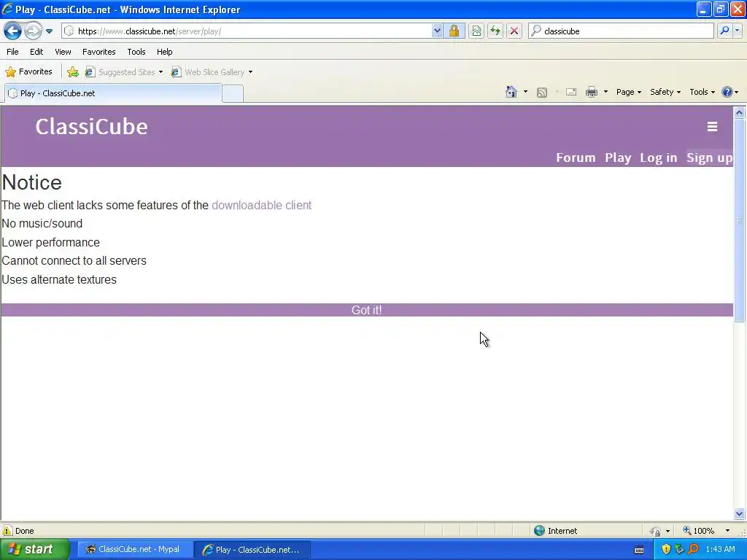Expand the Print dropdown arrow
Image resolution: width=747 pixels, height=560 pixels.
tap(605, 92)
